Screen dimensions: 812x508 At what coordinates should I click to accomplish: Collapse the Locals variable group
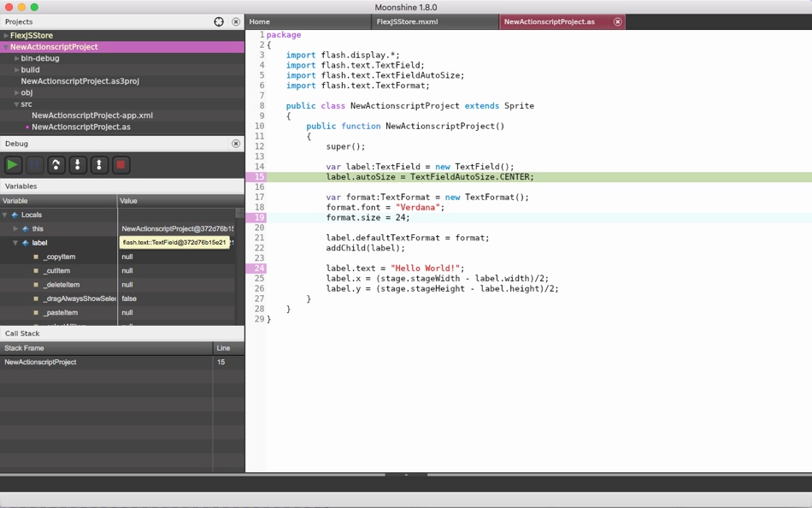[x=4, y=215]
